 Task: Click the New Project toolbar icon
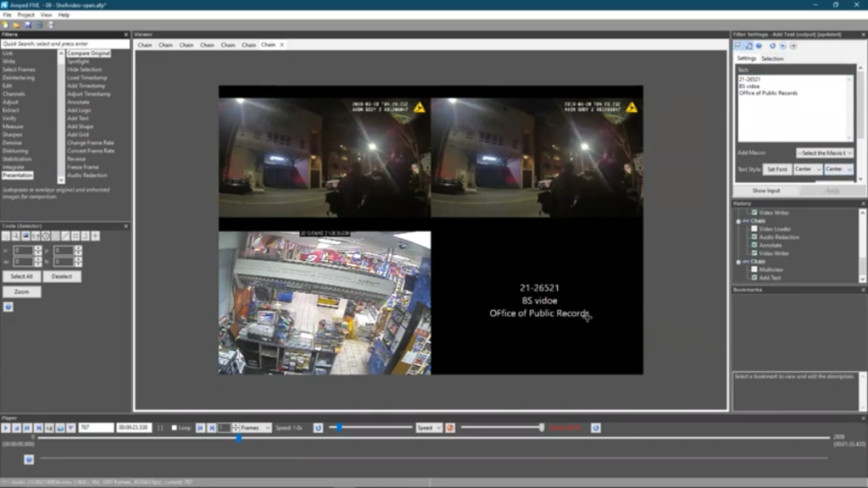click(6, 25)
